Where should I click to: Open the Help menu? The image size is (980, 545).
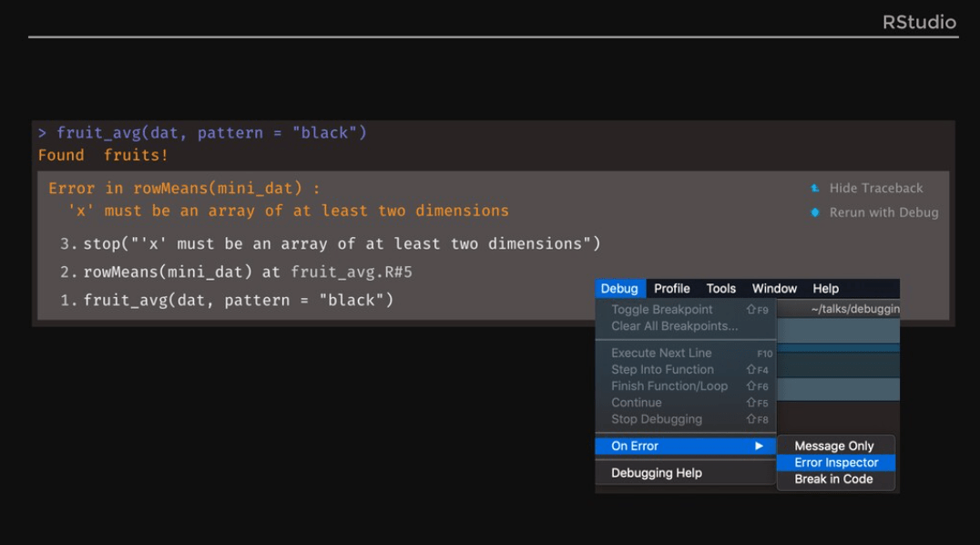[826, 289]
